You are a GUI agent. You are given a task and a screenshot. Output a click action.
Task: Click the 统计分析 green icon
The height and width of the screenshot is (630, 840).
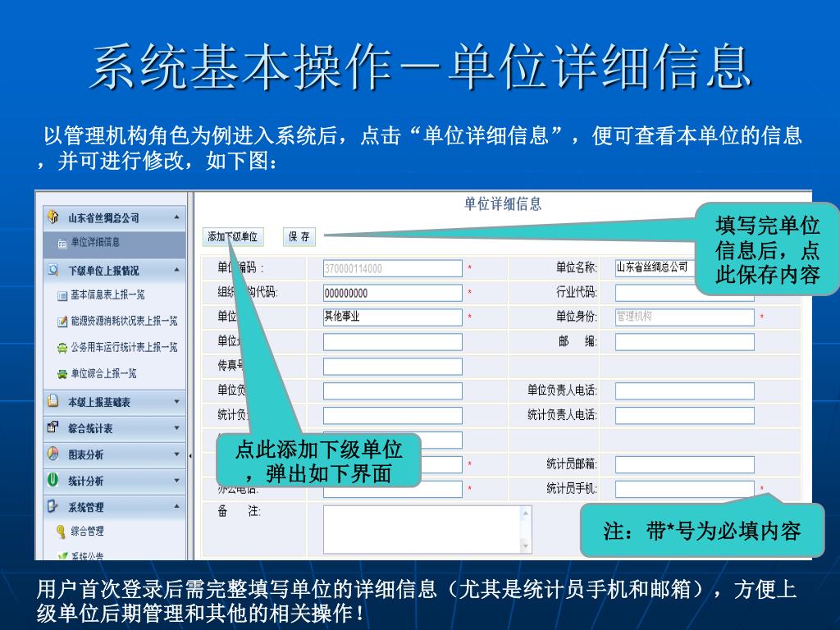pos(52,479)
